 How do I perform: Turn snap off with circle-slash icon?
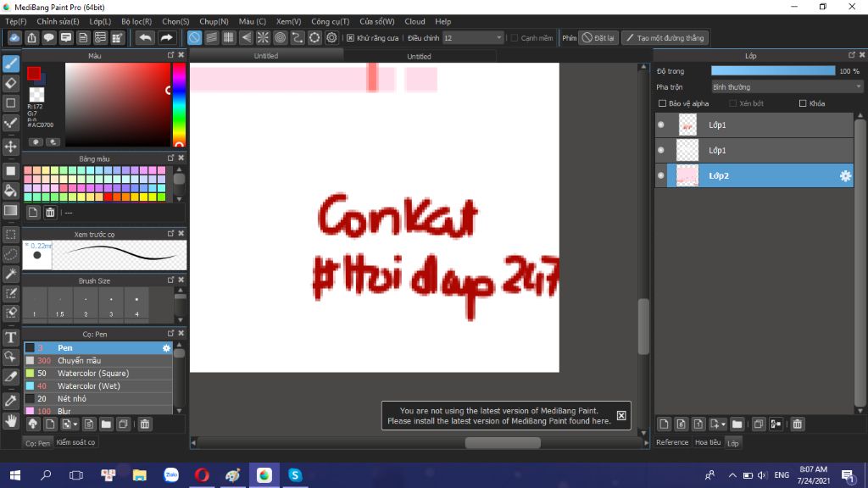click(x=194, y=37)
